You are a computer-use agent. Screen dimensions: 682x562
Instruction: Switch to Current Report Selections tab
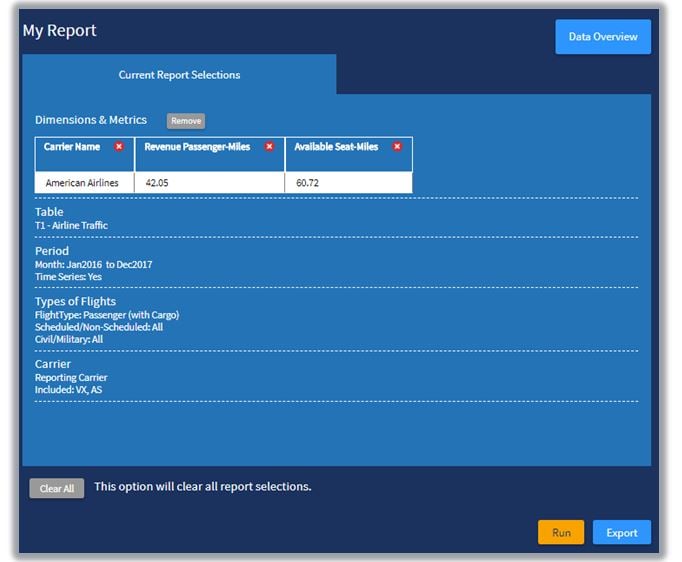click(179, 75)
